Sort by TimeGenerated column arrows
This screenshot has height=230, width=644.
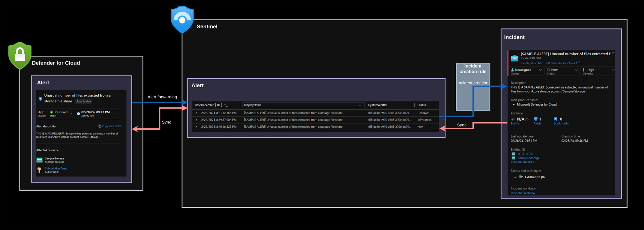[226, 105]
